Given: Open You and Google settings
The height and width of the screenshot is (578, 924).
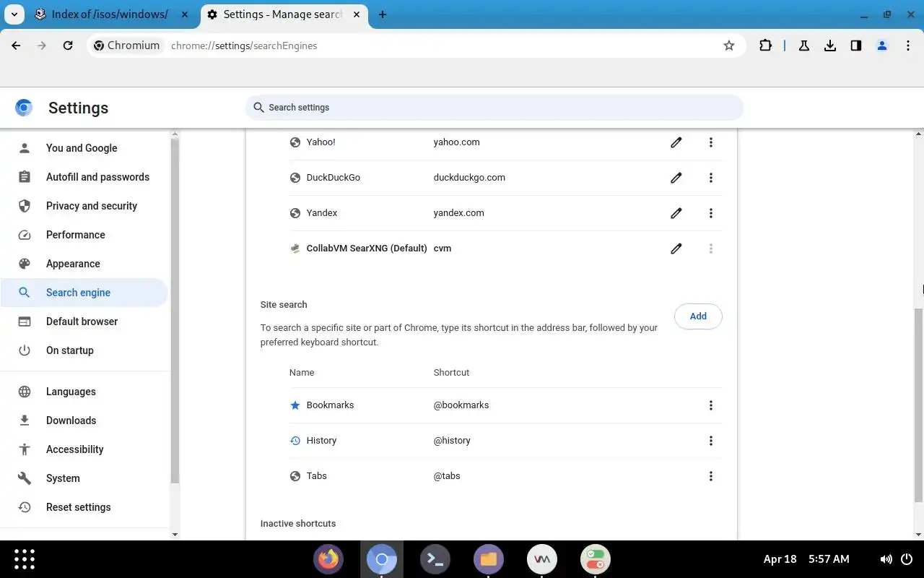Looking at the screenshot, I should click(x=84, y=148).
